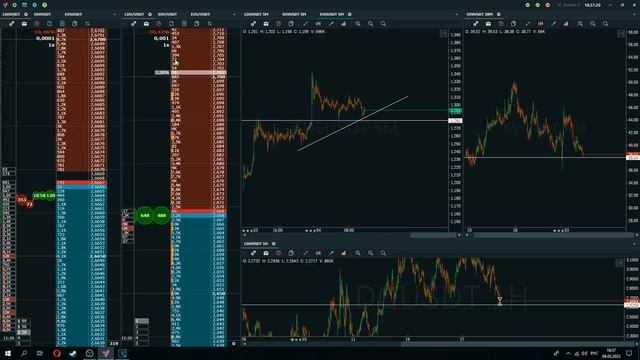Toggle the scale corner button on SSVUSDT 30M chart

coord(621,33)
